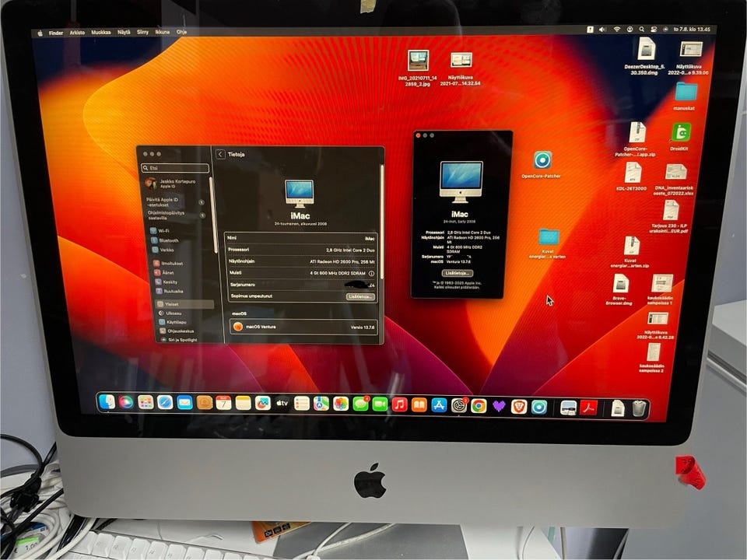Click Lisätietoja button in Settings coverage row
Screen dimensions: 747x560
(360, 296)
